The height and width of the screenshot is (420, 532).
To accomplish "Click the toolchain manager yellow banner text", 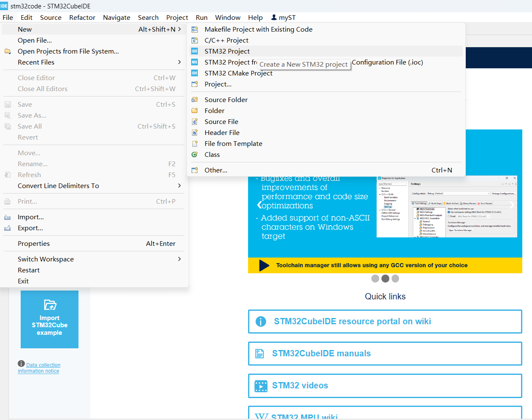I will 372,265.
